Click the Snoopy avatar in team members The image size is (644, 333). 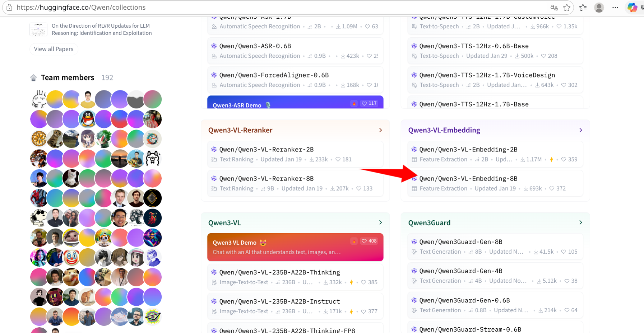[39, 218]
